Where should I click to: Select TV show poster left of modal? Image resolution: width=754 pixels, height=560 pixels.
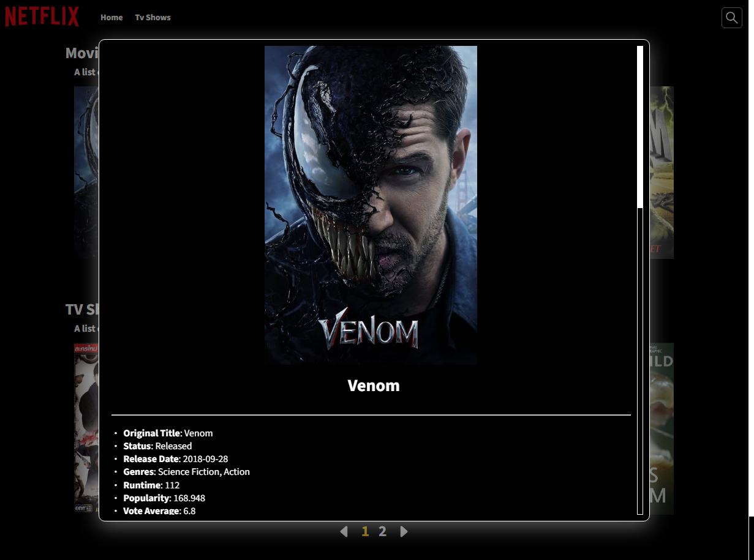[x=86, y=427]
